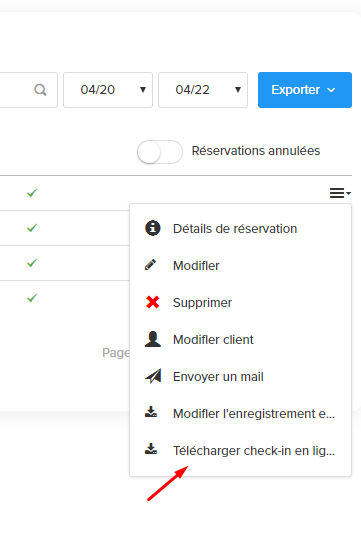
Task: Click the search magnifier icon
Action: (x=40, y=90)
